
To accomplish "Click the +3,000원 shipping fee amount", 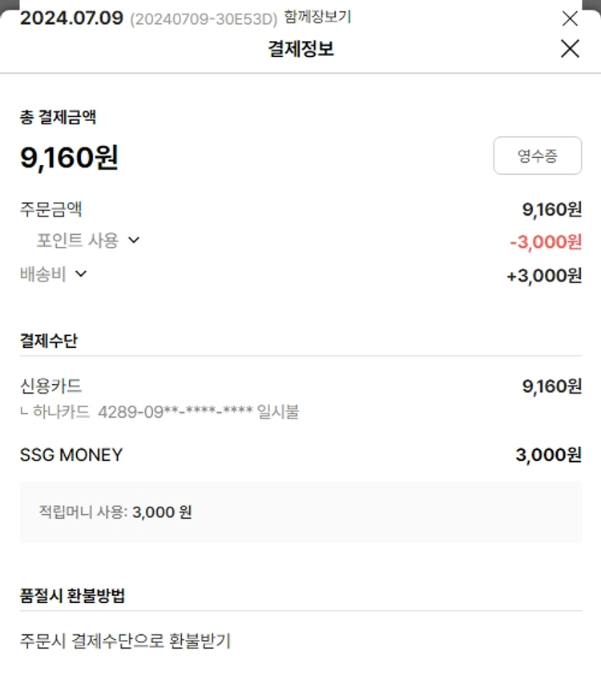I will pos(544,276).
